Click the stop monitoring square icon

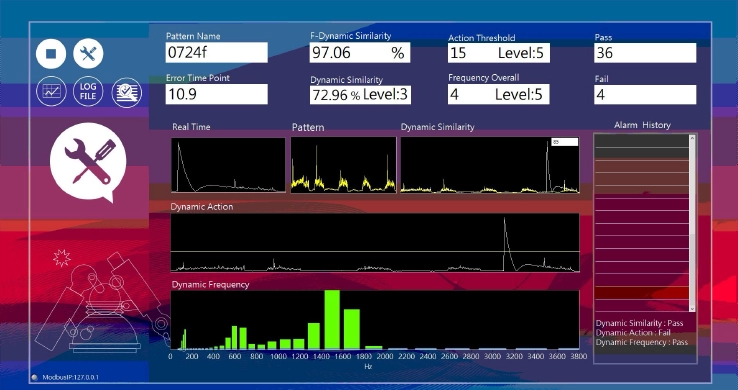coord(51,54)
